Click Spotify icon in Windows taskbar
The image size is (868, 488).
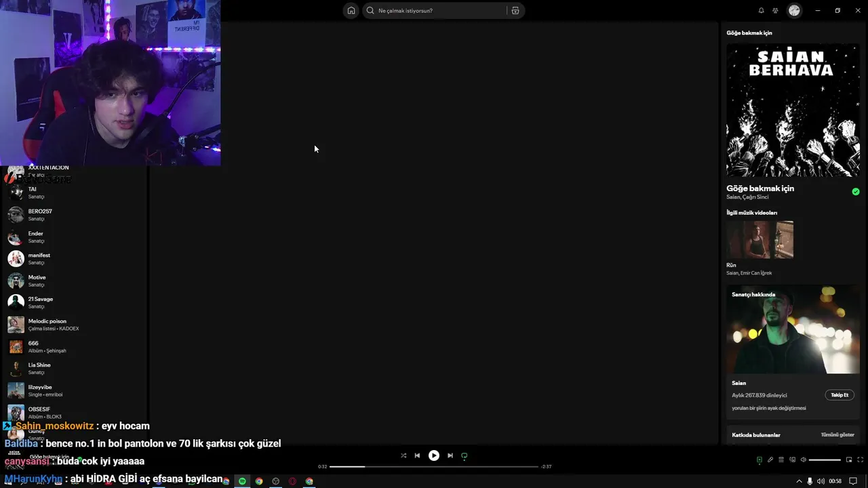[242, 481]
